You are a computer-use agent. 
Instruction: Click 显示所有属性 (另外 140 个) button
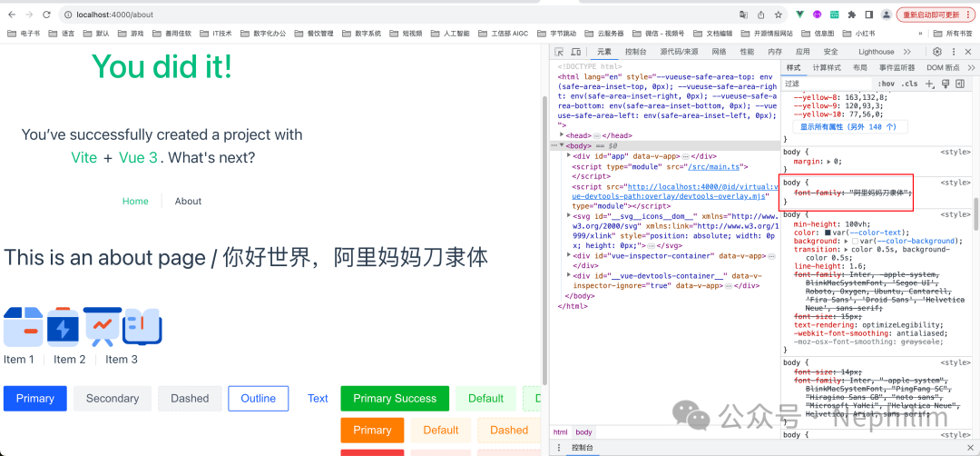pos(848,126)
